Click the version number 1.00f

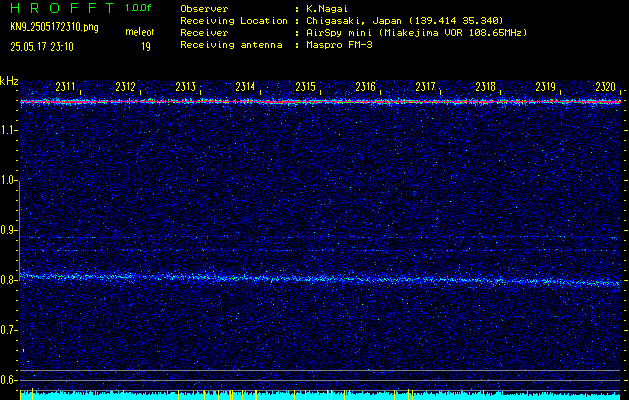tap(138, 8)
